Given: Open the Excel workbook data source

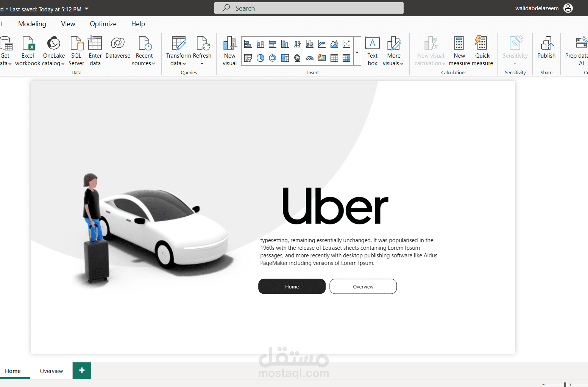Looking at the screenshot, I should pos(28,51).
